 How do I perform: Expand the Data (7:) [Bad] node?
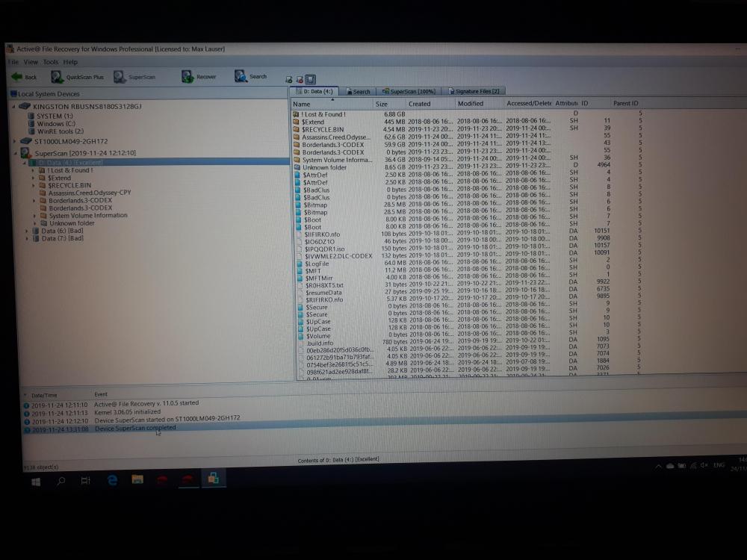27,239
